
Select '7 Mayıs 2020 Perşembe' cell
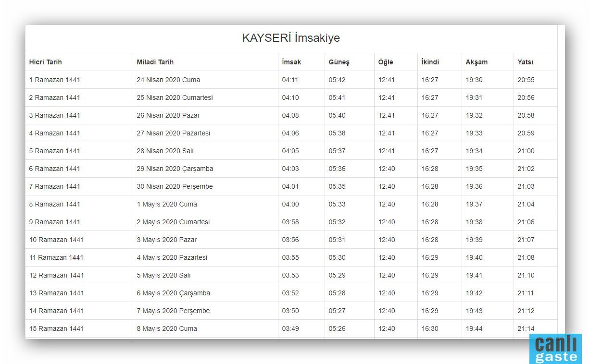[173, 311]
